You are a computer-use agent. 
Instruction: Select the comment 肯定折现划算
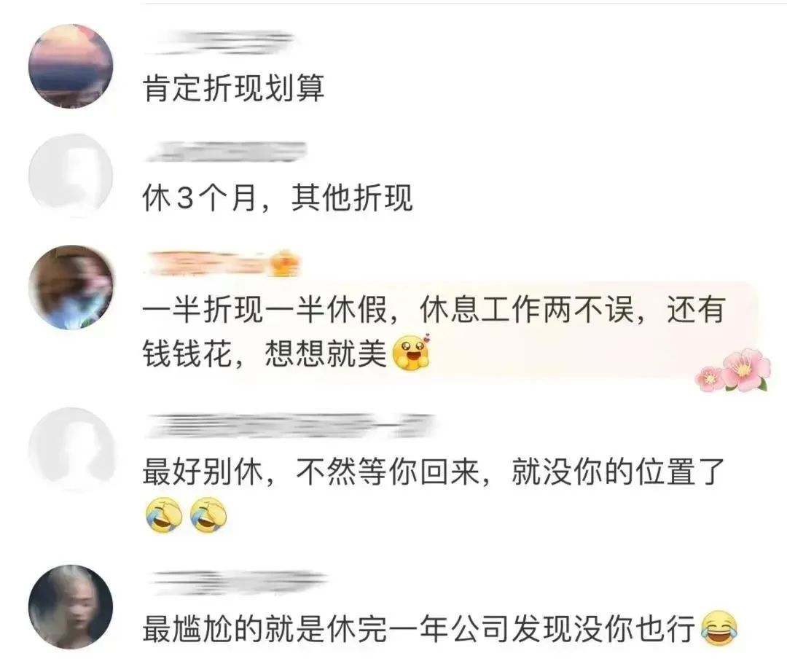click(x=234, y=88)
